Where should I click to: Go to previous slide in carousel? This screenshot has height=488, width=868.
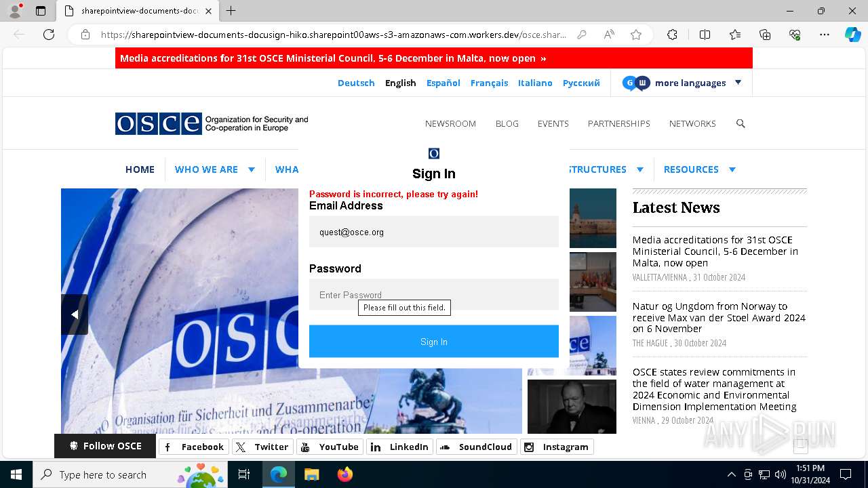point(75,314)
